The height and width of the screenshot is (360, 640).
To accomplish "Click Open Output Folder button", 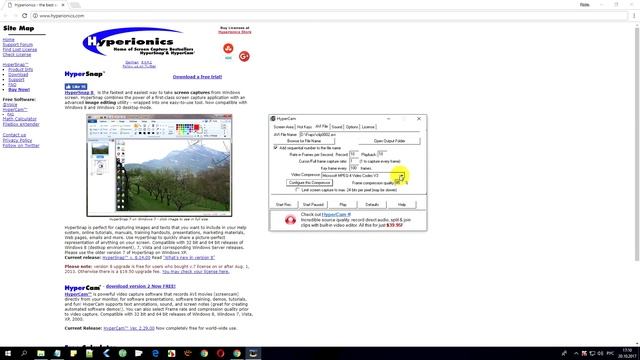I will [x=389, y=141].
